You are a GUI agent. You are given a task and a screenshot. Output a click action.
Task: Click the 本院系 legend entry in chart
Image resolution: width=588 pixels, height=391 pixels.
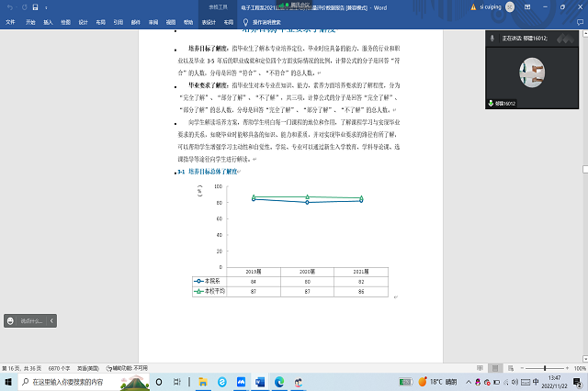coord(209,282)
